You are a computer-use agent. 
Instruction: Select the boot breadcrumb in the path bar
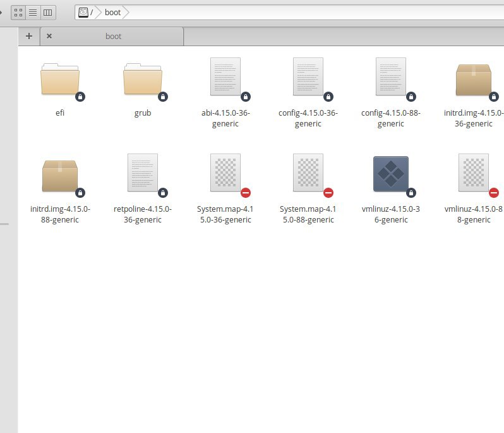[112, 13]
